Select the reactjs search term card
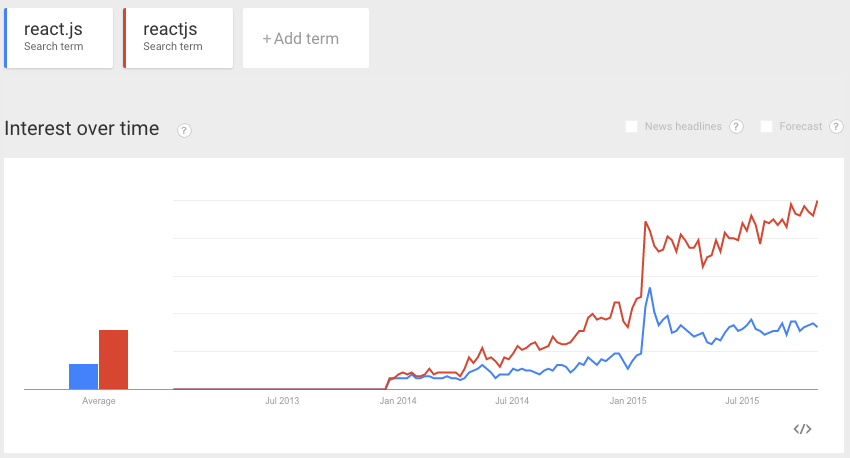Viewport: 850px width, 458px height. pyautogui.click(x=178, y=39)
